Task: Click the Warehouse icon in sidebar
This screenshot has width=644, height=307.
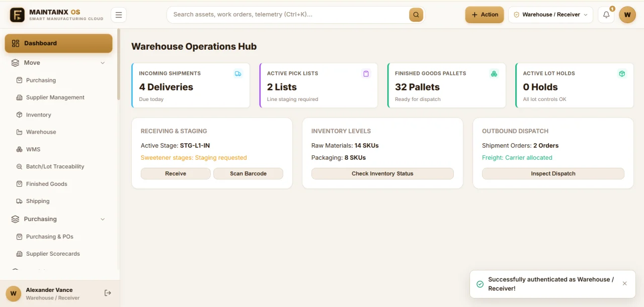Action: pyautogui.click(x=19, y=132)
